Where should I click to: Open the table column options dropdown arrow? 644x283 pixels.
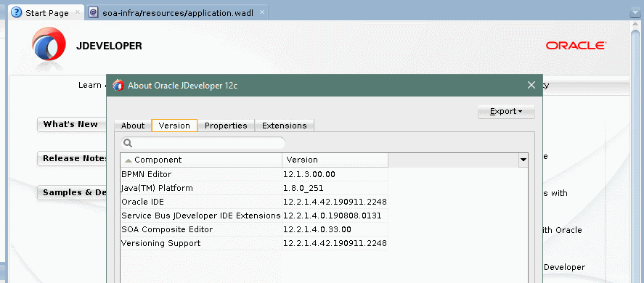click(x=523, y=160)
